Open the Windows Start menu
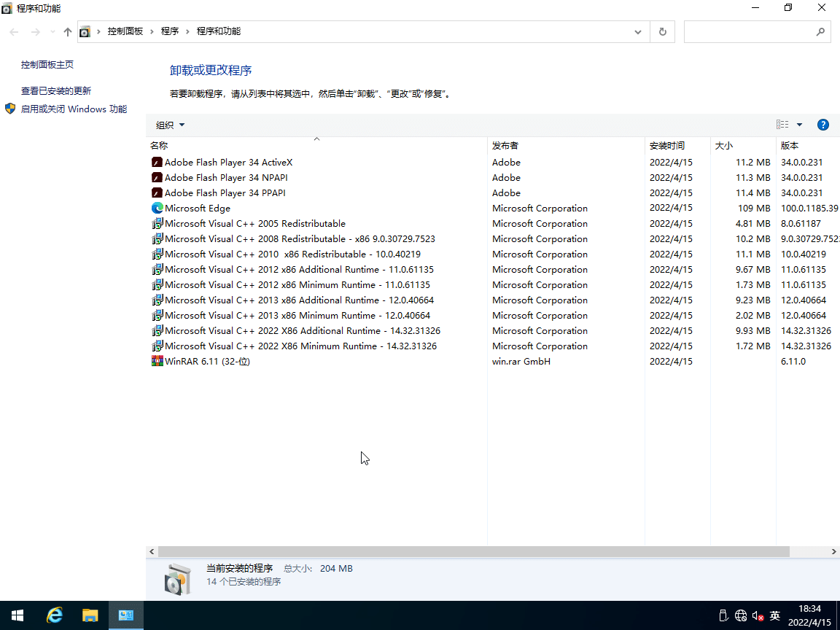This screenshot has width=840, height=630. click(x=17, y=615)
